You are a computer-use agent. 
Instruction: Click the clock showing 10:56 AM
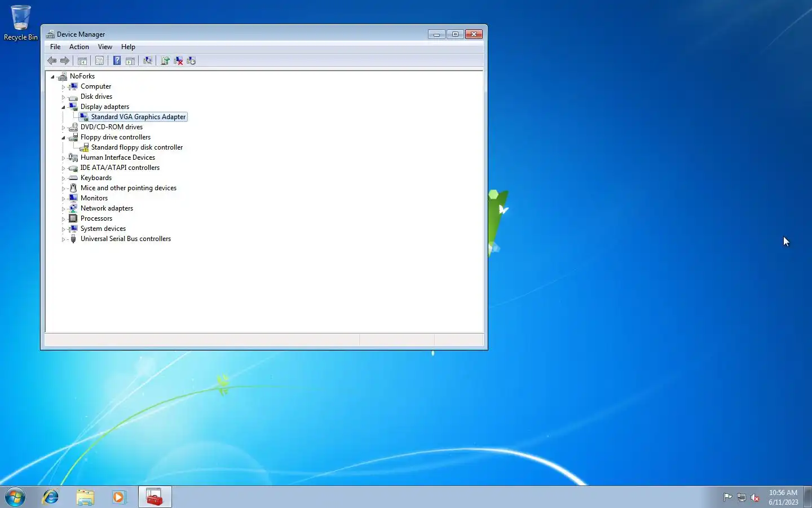coord(783,497)
